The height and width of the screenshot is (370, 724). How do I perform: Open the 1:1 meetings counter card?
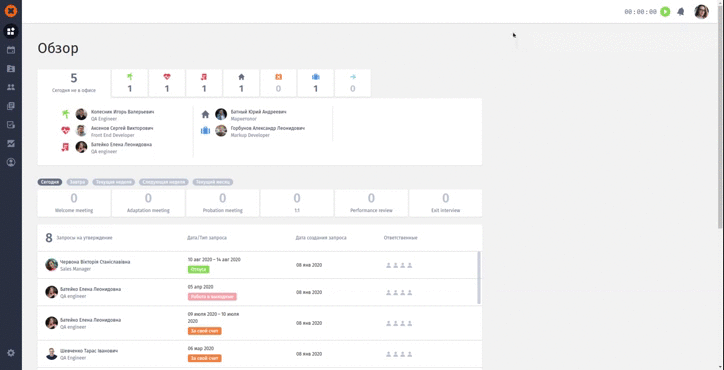pyautogui.click(x=297, y=203)
